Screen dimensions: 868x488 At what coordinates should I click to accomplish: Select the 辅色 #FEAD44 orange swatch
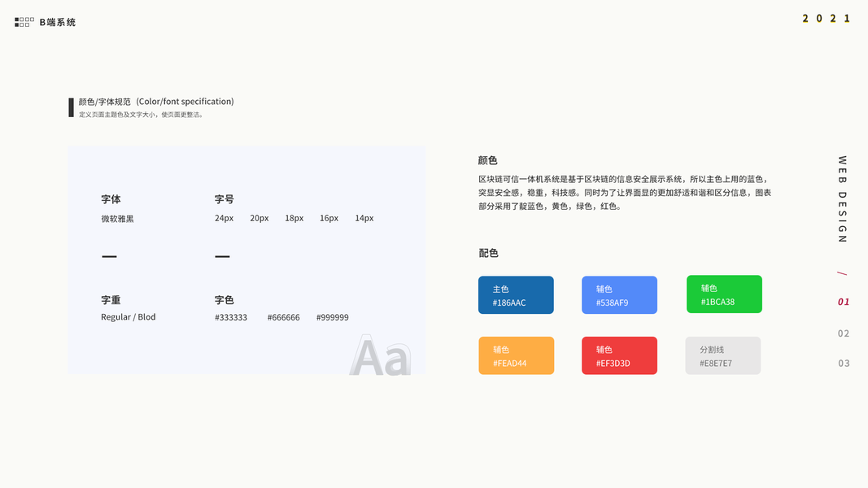pyautogui.click(x=516, y=355)
